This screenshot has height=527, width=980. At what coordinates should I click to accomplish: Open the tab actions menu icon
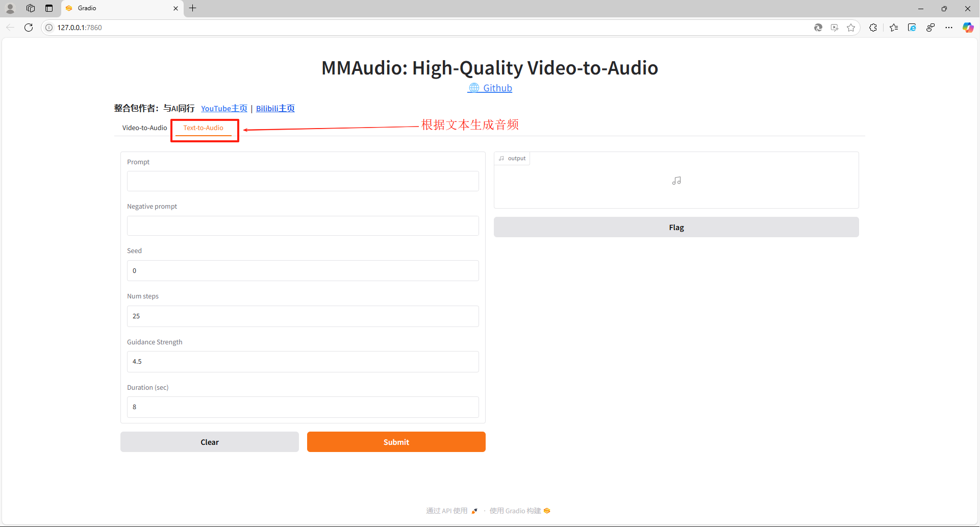[x=49, y=8]
